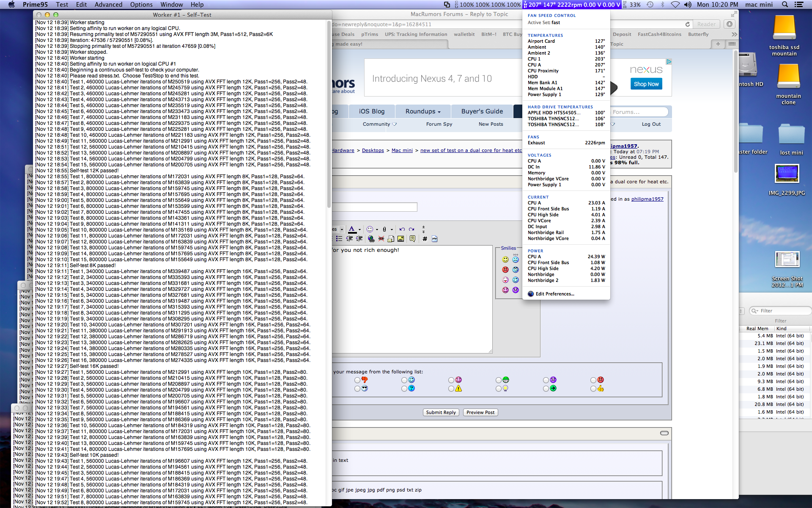
Task: Click the insert hyperlink globe icon
Action: coord(371,239)
